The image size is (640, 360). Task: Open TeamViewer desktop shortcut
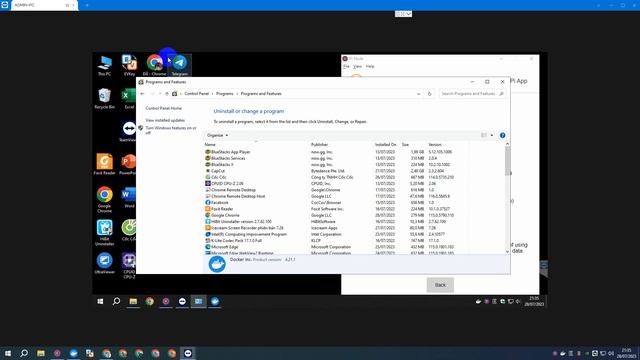coord(129,131)
